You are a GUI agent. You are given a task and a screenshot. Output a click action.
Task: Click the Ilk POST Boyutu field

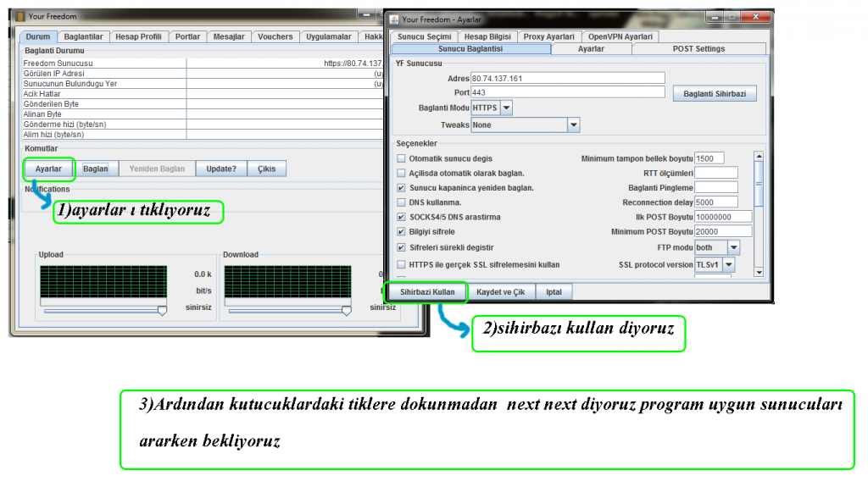pyautogui.click(x=724, y=218)
